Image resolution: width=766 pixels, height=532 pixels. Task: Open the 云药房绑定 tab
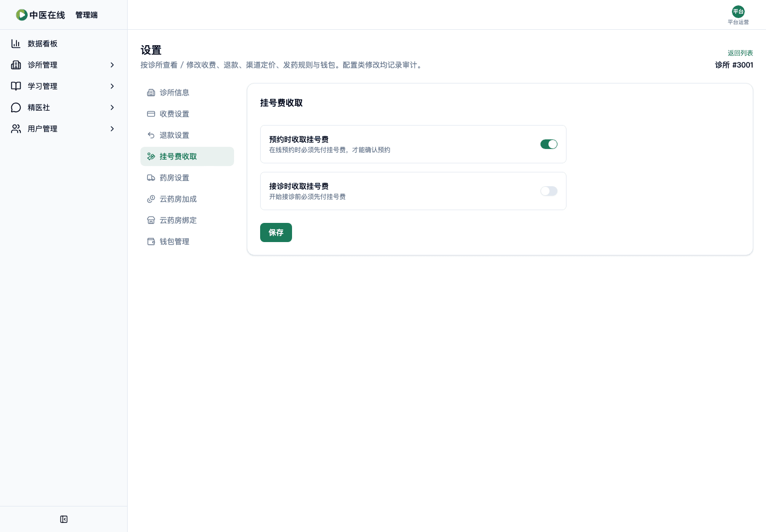tap(187, 220)
